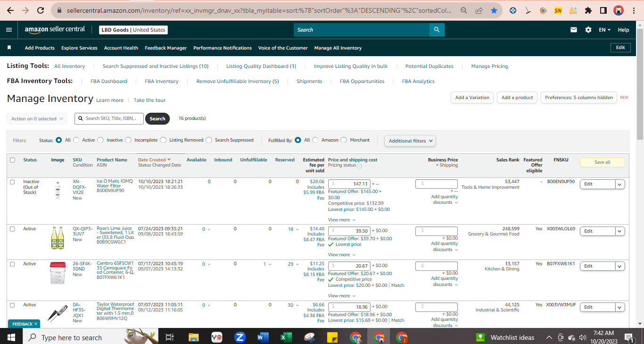
Task: Open the Listing Quality Dashboard tab
Action: click(x=261, y=66)
